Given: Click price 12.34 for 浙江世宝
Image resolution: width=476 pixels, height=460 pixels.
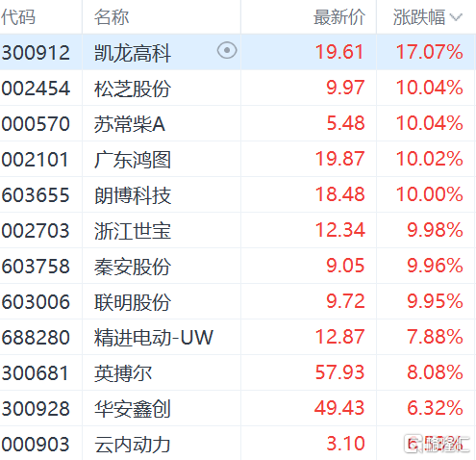Looking at the screenshot, I should [x=339, y=230].
